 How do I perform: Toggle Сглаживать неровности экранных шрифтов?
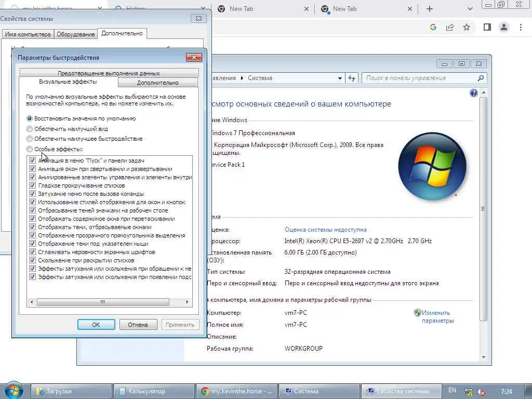tap(32, 252)
